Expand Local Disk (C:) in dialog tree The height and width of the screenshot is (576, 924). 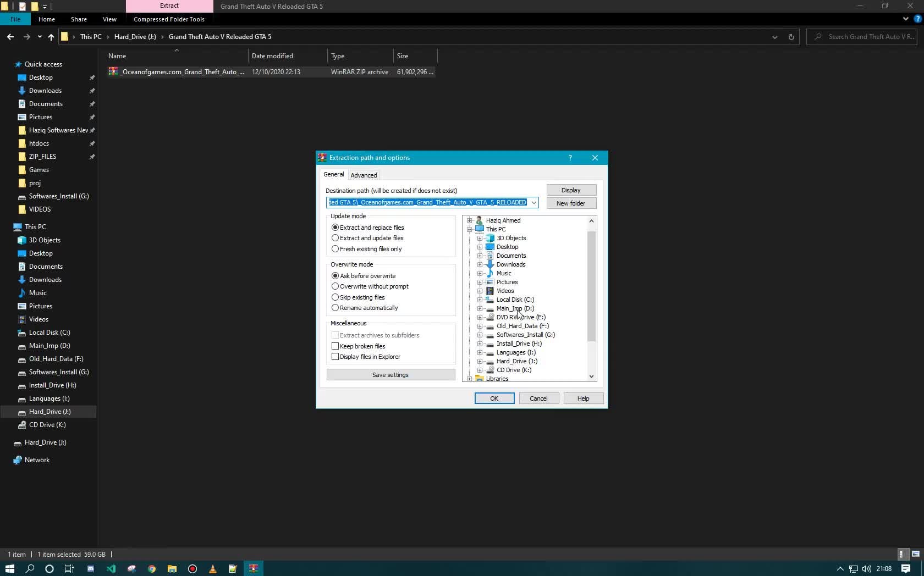[480, 300]
